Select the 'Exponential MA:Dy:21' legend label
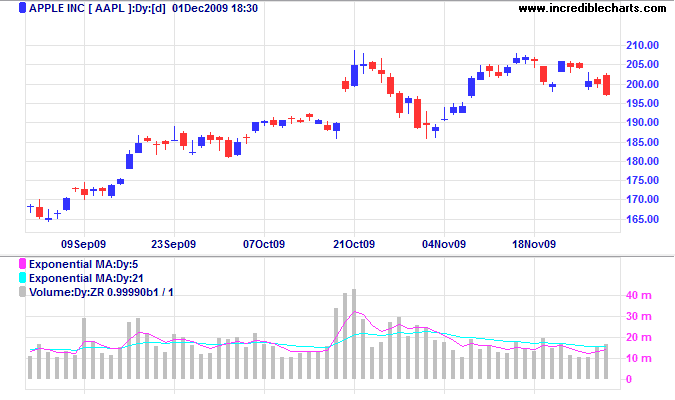Screen dimensions: 675x400 pyautogui.click(x=86, y=278)
